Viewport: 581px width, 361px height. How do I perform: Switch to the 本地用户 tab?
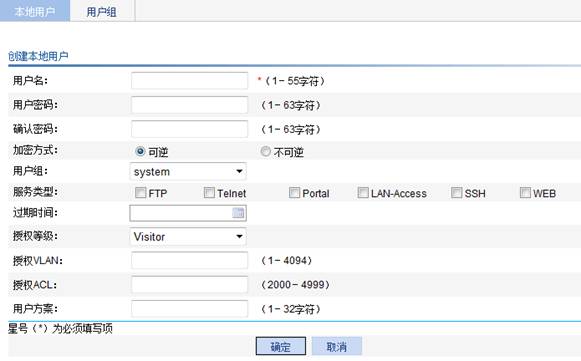pos(35,11)
